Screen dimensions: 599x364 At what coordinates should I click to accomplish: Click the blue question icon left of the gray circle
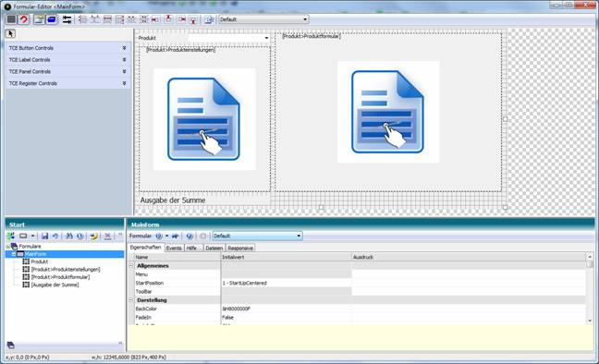189,237
